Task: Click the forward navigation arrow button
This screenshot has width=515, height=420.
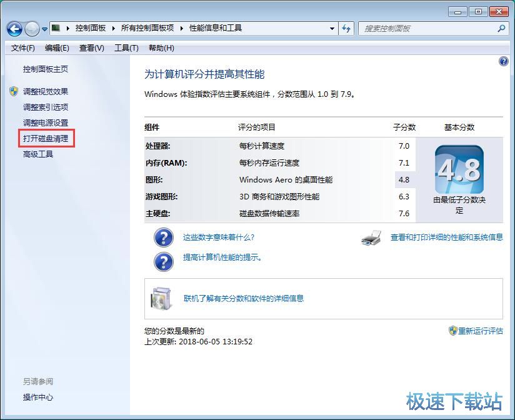Action: coord(32,29)
